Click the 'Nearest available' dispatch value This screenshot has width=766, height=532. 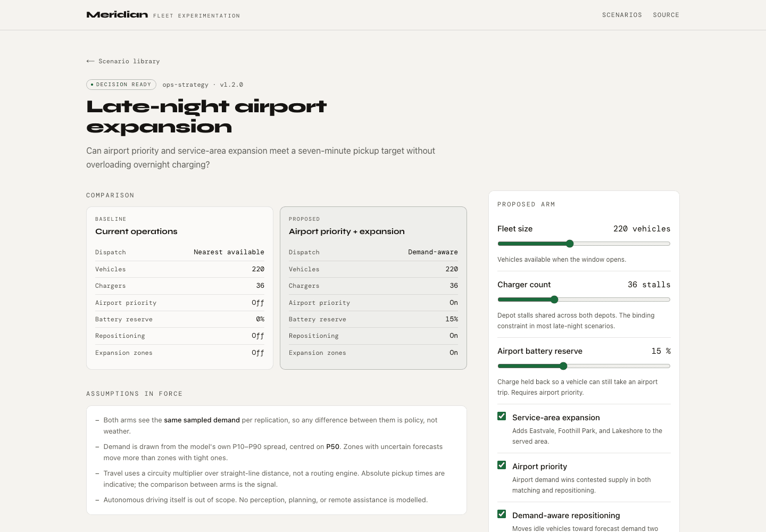click(x=229, y=252)
